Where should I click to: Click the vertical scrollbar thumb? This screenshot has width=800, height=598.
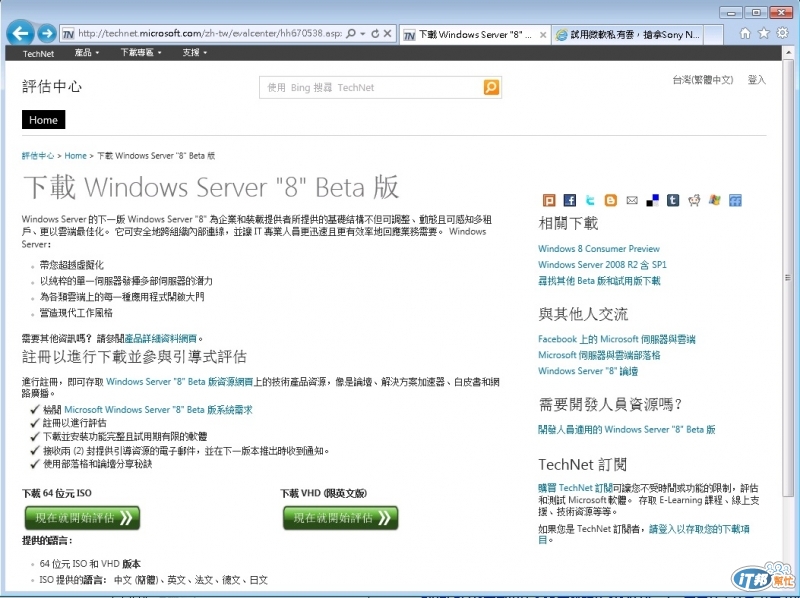[x=788, y=278]
